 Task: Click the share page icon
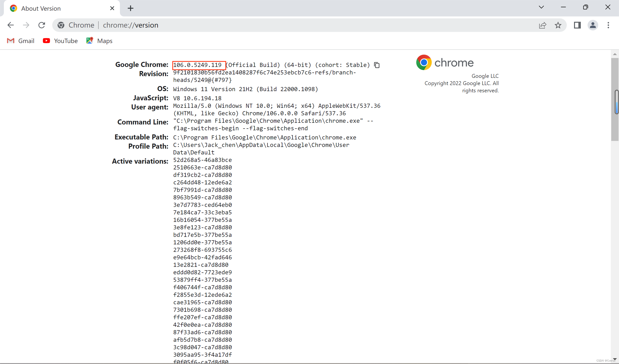click(542, 25)
